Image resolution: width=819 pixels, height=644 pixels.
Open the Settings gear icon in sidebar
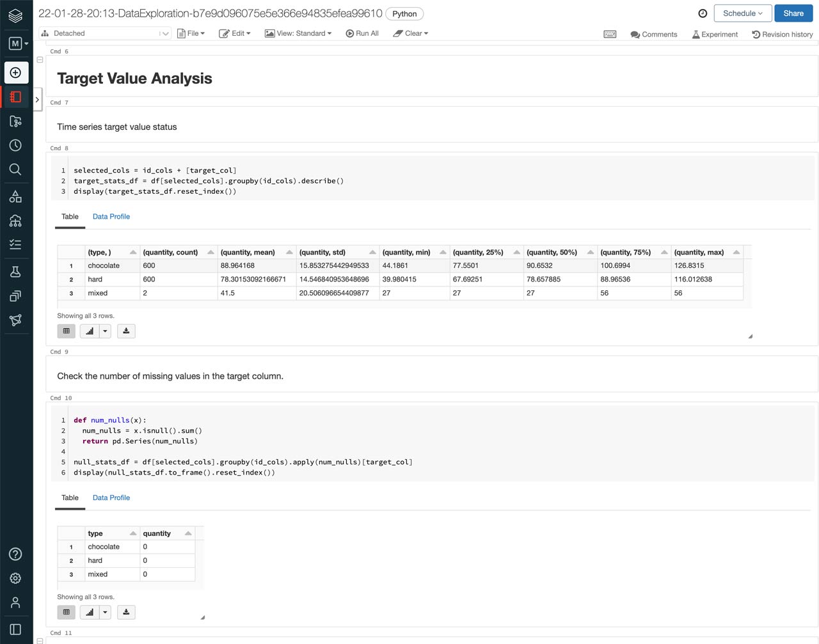tap(16, 578)
